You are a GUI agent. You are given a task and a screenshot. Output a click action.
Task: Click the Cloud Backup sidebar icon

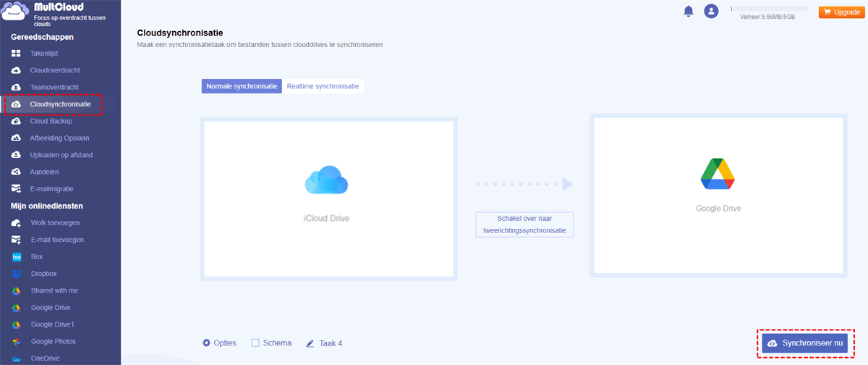(17, 121)
